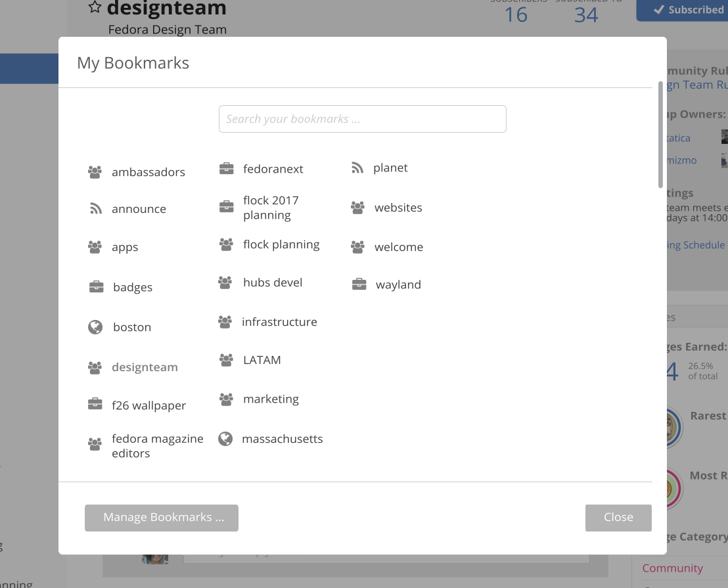
Task: Open the badges bookmark
Action: [133, 287]
